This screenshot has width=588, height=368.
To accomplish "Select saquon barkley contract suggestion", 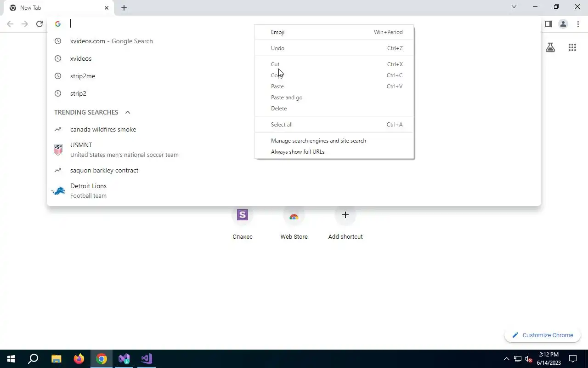I will (294, 170).
